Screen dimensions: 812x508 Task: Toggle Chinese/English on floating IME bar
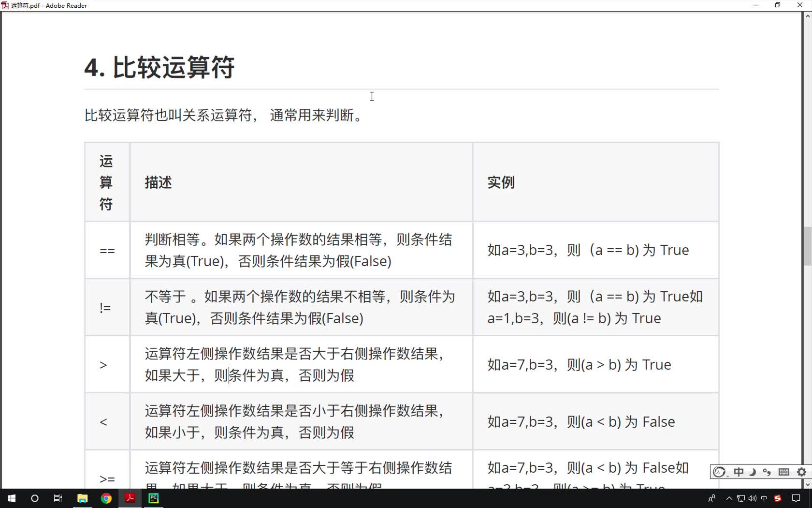[739, 472]
